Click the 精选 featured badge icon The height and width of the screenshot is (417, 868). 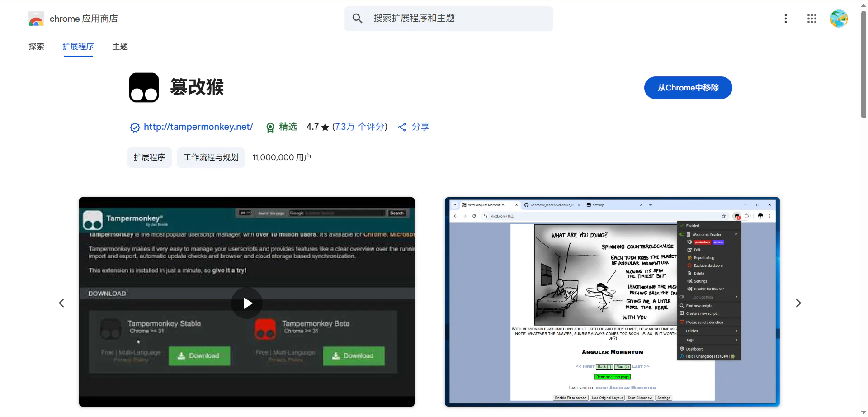point(270,128)
